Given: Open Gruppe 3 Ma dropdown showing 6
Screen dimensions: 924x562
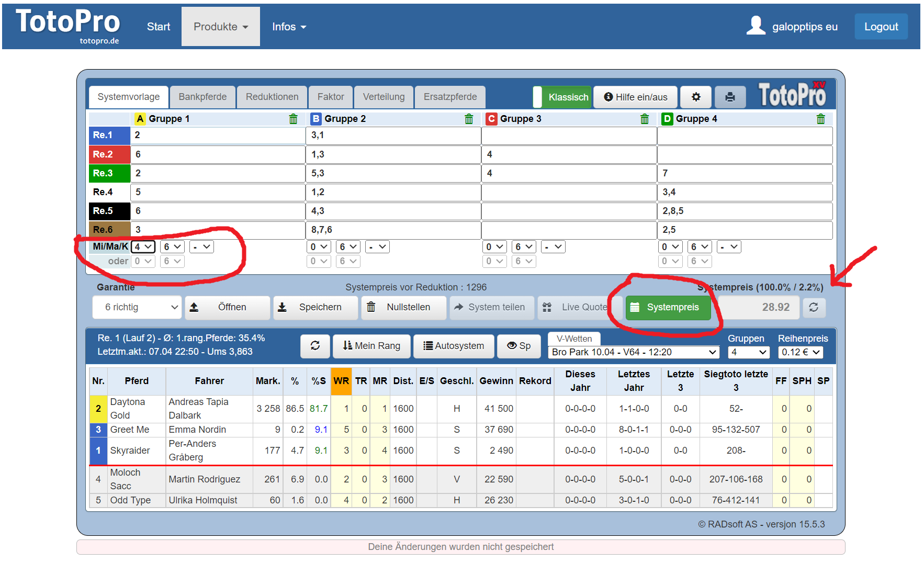Looking at the screenshot, I should (524, 246).
